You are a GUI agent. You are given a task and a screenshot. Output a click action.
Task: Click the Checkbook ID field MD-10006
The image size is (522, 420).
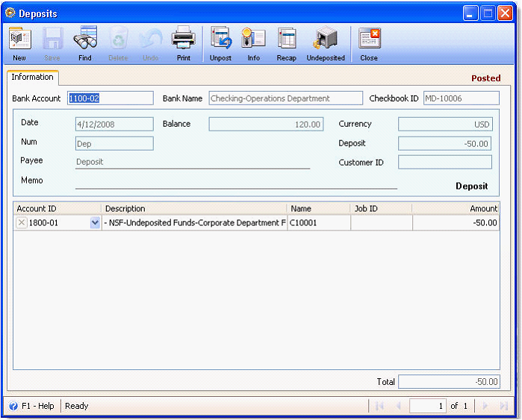[x=461, y=98]
